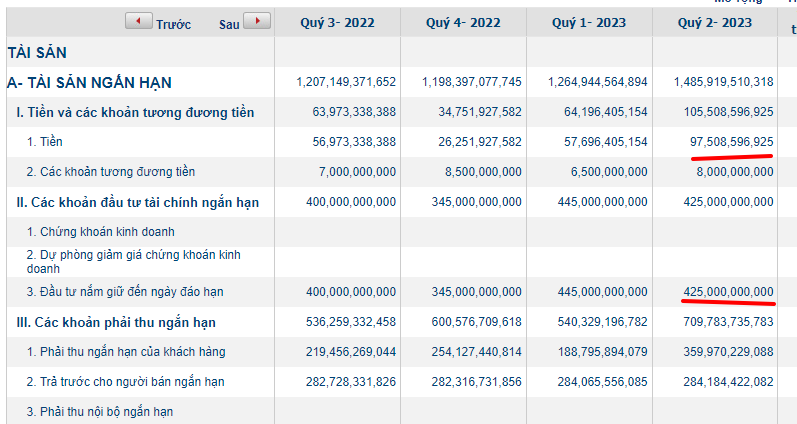Screen dimensions: 797x424
Task: Click value 34,751,927,582
Action: click(x=480, y=112)
